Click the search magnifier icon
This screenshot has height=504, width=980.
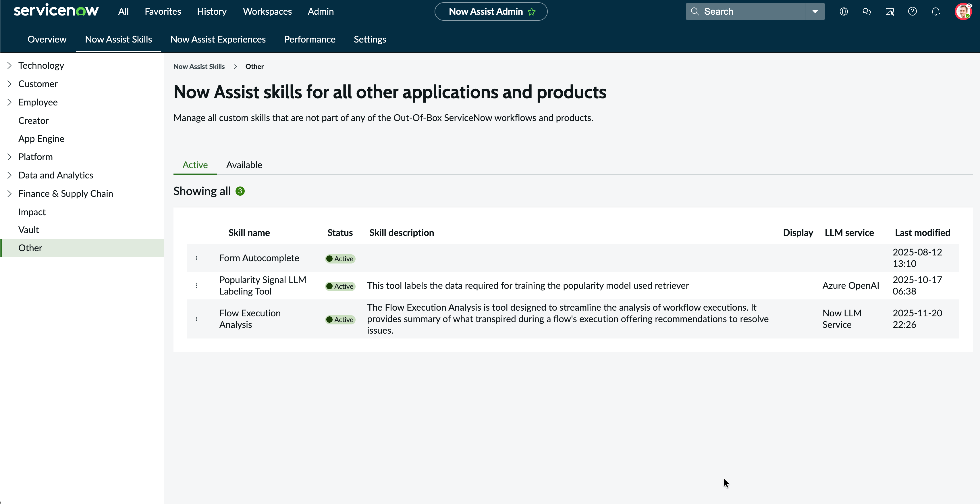(x=695, y=11)
